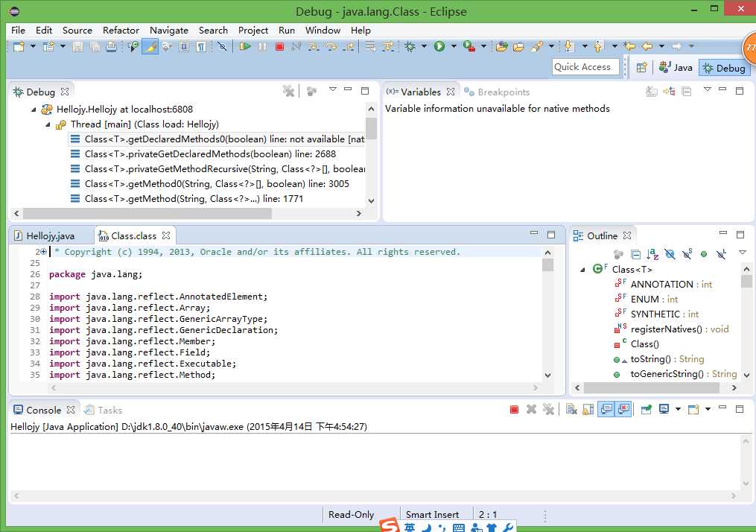Click the Next Annotation arrow icon
Viewport: 756px width, 532px height.
click(x=569, y=47)
